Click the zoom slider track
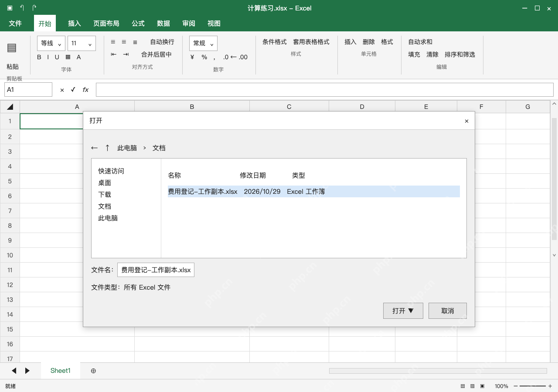The width and height of the screenshot is (558, 392). pos(533,386)
